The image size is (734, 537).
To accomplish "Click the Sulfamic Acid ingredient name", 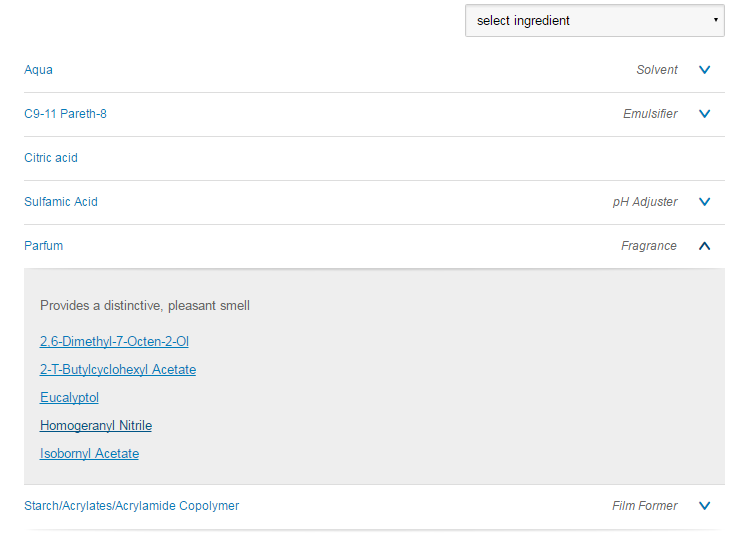I will 61,202.
